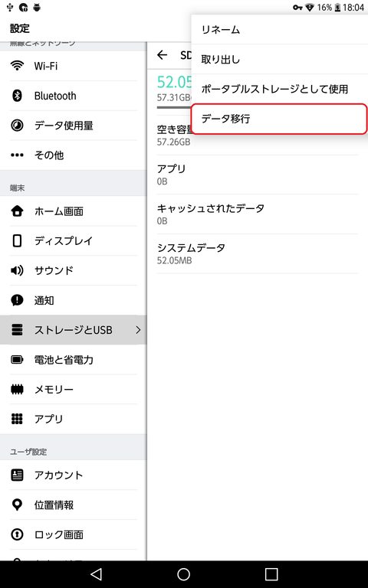
Task: Tap the Wi-Fi signal icon in settings list
Action: click(x=17, y=66)
